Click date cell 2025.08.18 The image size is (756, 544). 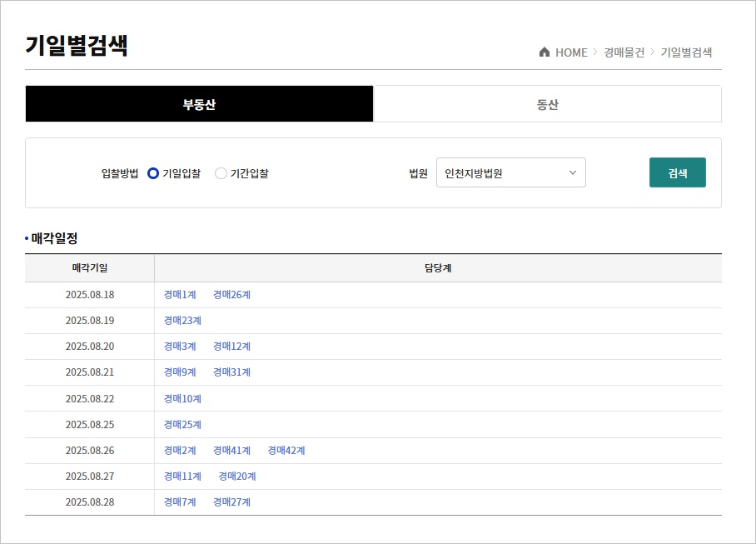click(90, 295)
